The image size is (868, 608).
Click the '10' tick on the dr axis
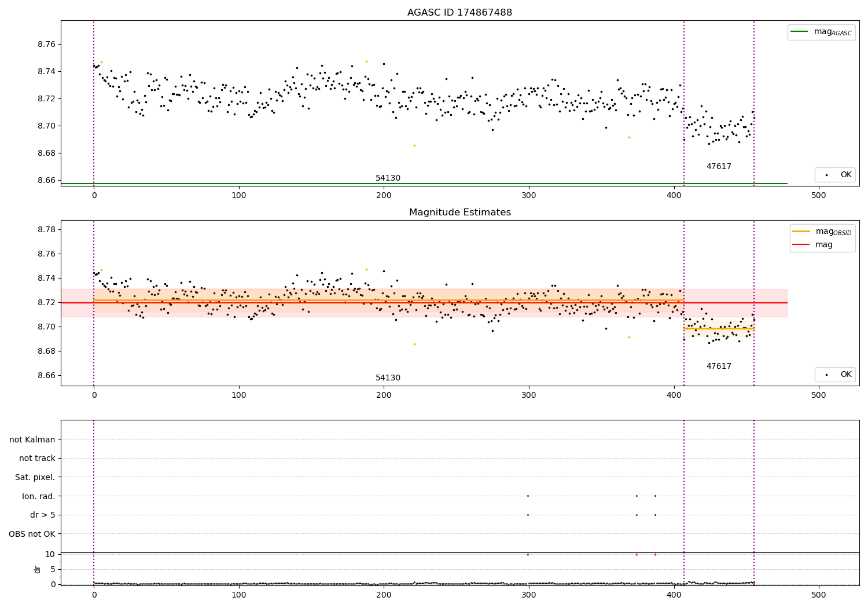(x=50, y=554)
